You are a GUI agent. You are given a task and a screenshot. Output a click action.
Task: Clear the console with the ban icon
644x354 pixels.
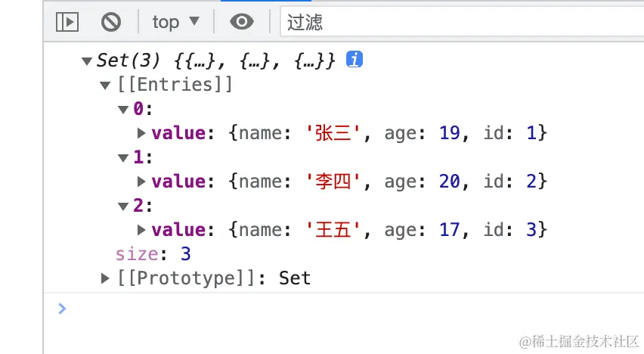coord(111,22)
